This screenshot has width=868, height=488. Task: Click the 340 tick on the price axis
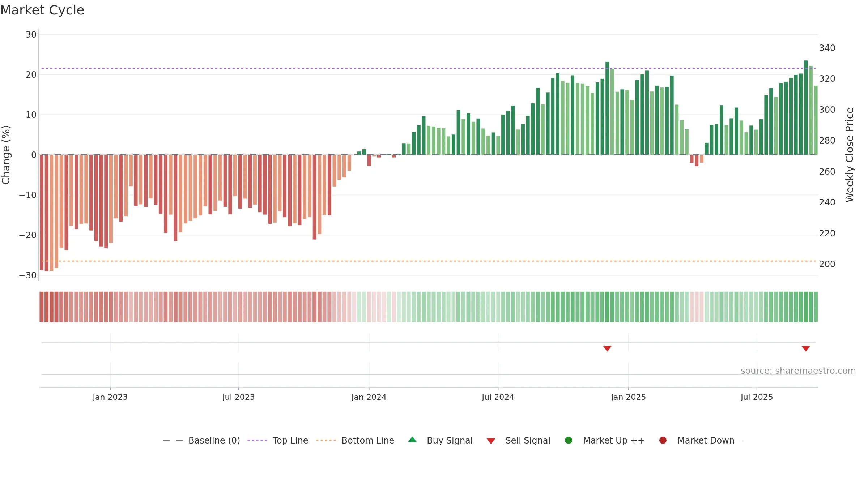pyautogui.click(x=827, y=48)
